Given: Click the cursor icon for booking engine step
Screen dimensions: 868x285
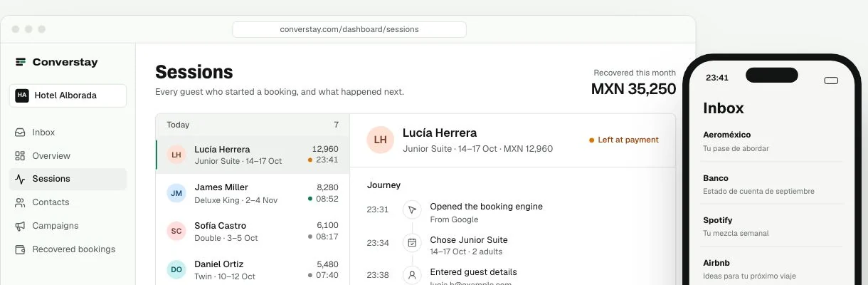Looking at the screenshot, I should click(412, 209).
